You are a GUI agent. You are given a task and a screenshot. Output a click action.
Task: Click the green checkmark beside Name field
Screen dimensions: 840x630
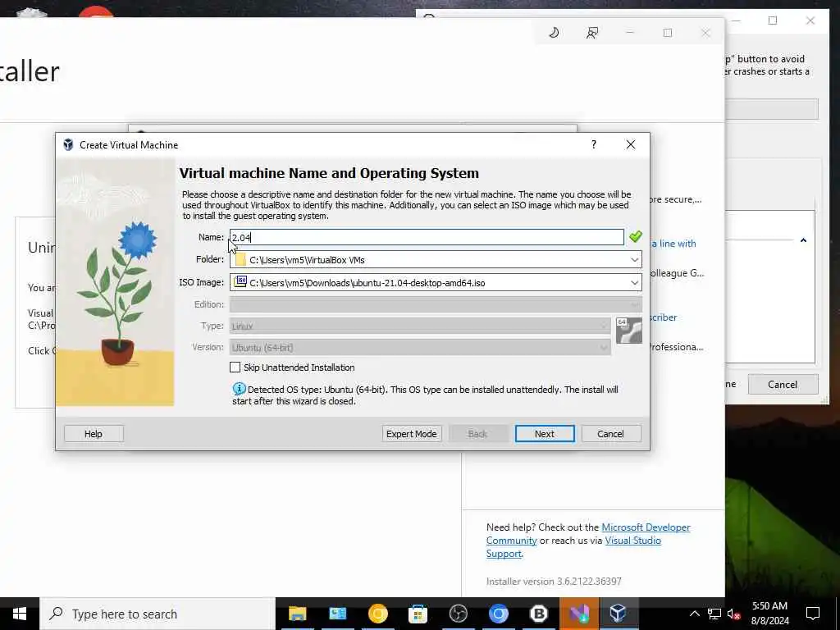pos(636,236)
